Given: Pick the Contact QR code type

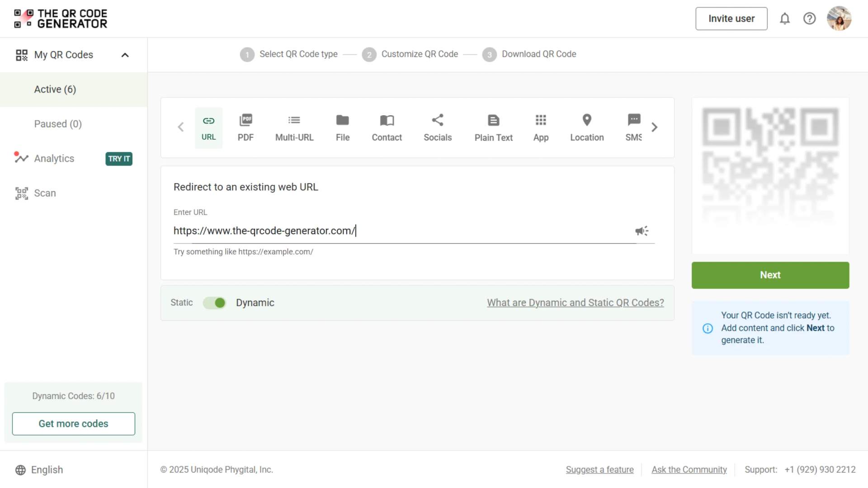Looking at the screenshot, I should point(387,128).
